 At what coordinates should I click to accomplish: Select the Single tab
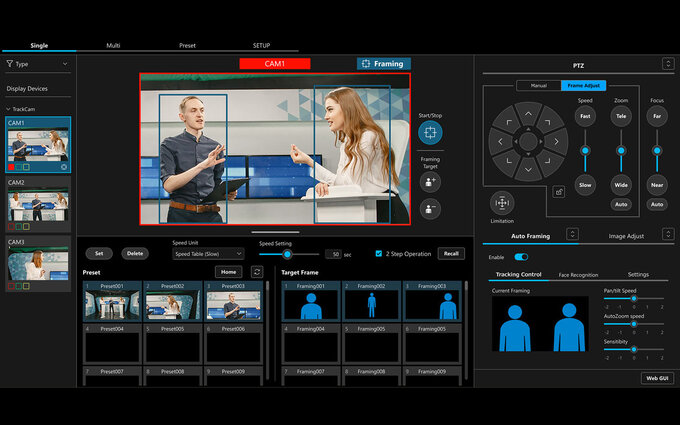coord(39,45)
